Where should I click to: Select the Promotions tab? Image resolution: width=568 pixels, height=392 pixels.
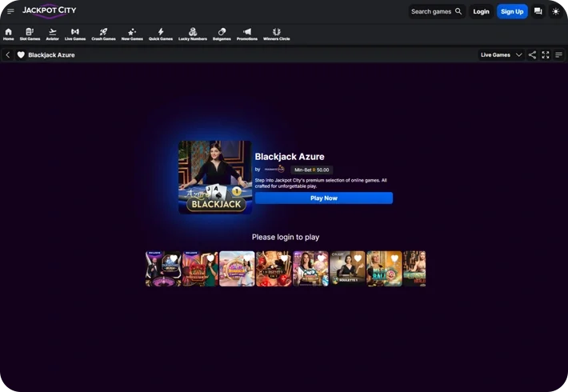click(247, 34)
